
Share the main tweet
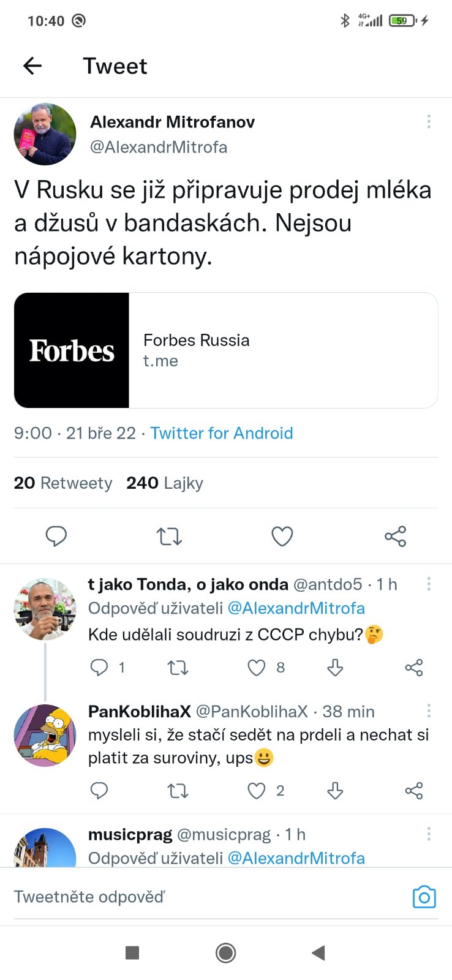395,537
